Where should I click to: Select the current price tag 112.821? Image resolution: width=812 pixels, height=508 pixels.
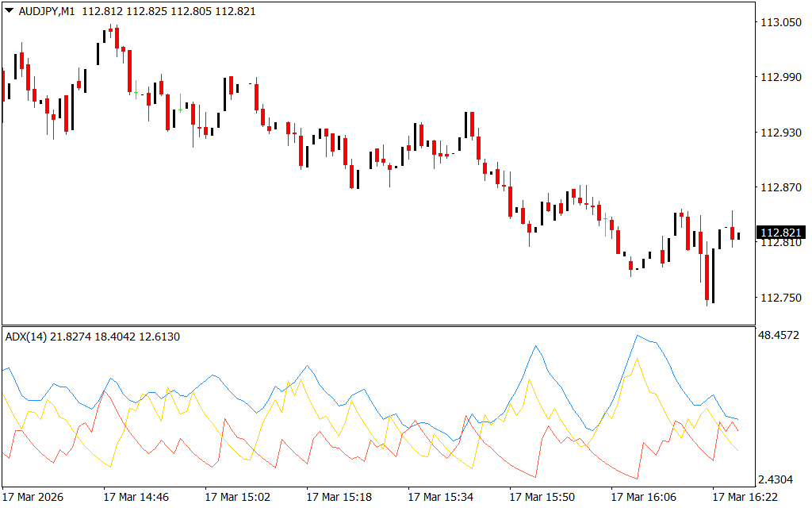(779, 233)
